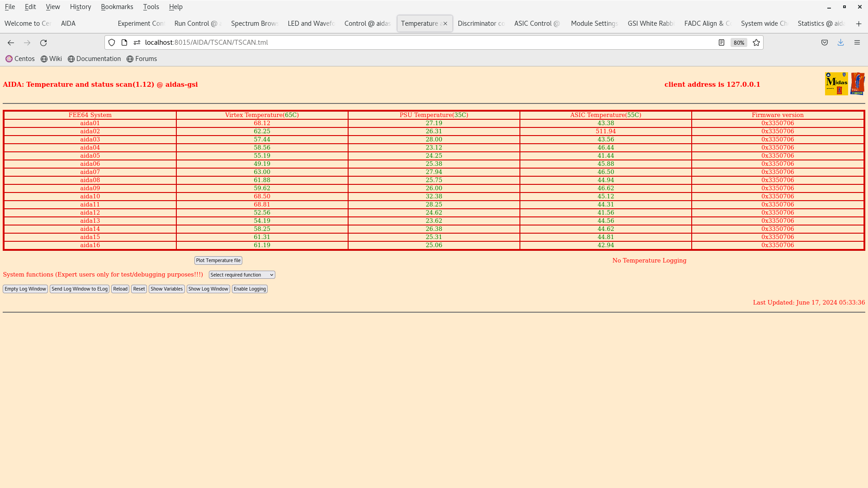This screenshot has height=488, width=868.
Task: Click the Plot Temperature file button
Action: coord(217,260)
